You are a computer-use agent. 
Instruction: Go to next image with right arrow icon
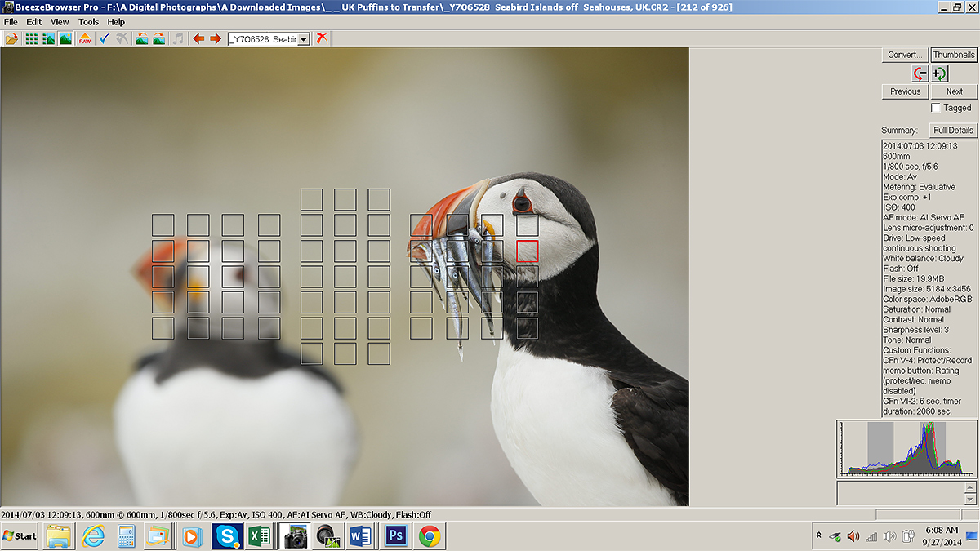(x=216, y=38)
